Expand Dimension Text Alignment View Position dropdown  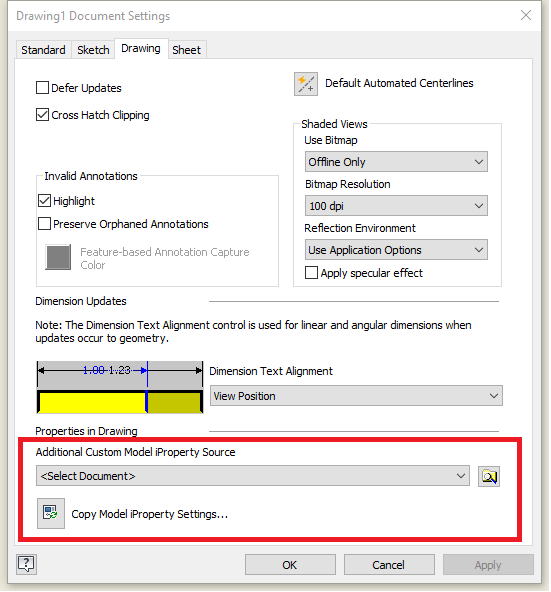point(356,396)
